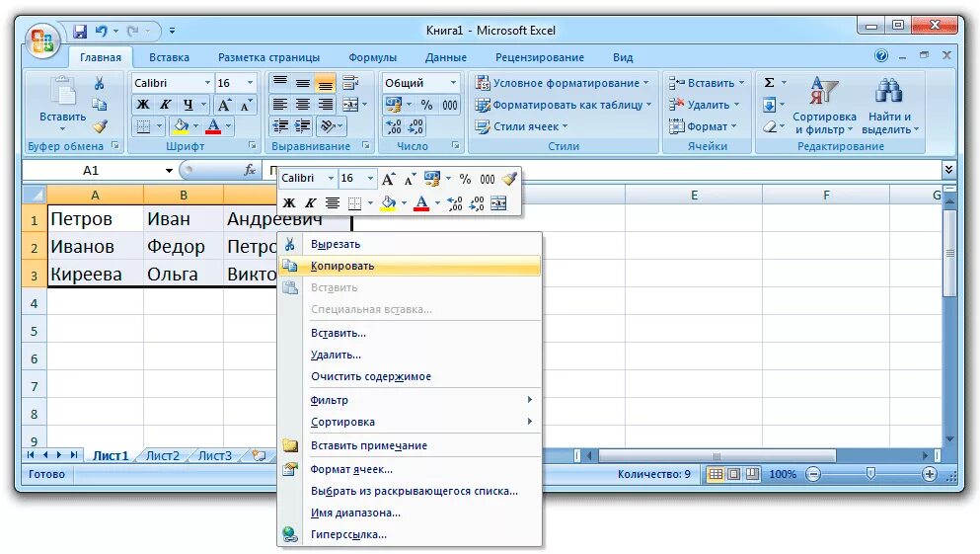Viewport: 980px width, 554px height.
Task: Click the AutoSum sigma icon
Action: pos(770,83)
